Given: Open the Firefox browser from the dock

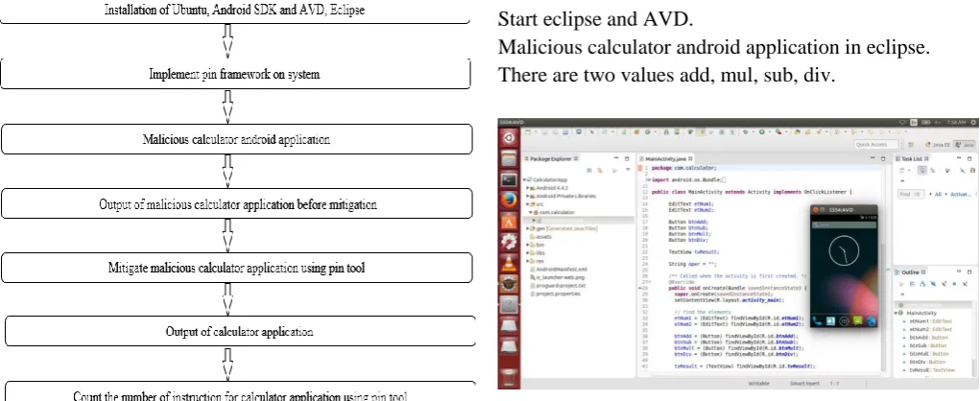Looking at the screenshot, I should click(x=509, y=200).
